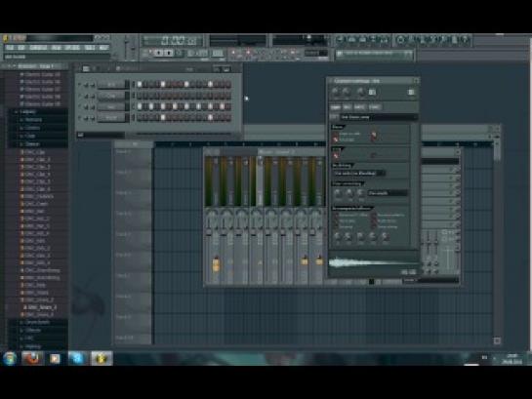This screenshot has height=399, width=532.
Task: Click the sample waveform preview
Action: (373, 263)
